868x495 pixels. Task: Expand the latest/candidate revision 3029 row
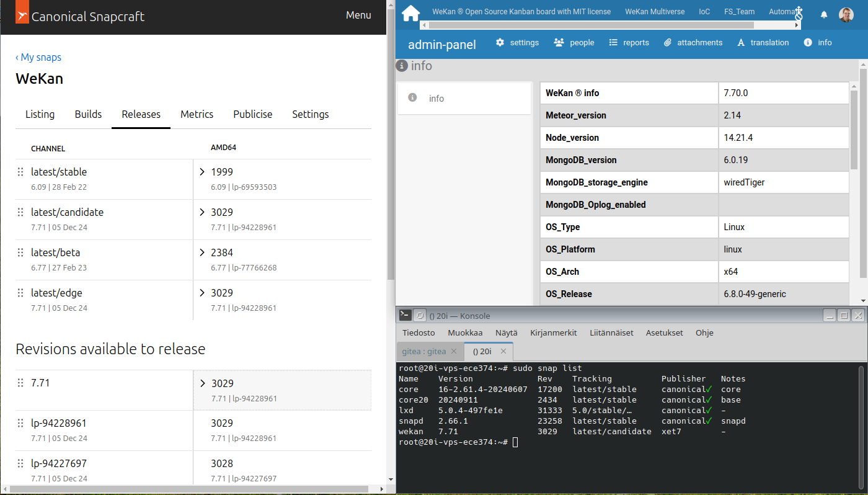pos(202,212)
